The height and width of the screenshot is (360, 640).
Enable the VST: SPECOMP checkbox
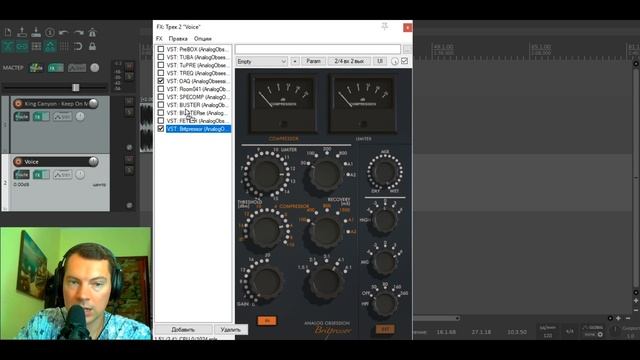pos(161,97)
